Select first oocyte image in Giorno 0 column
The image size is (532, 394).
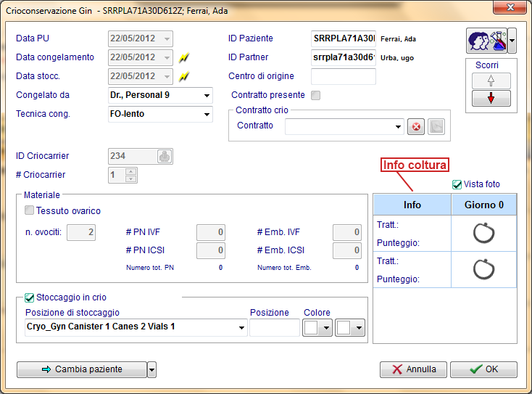(484, 234)
